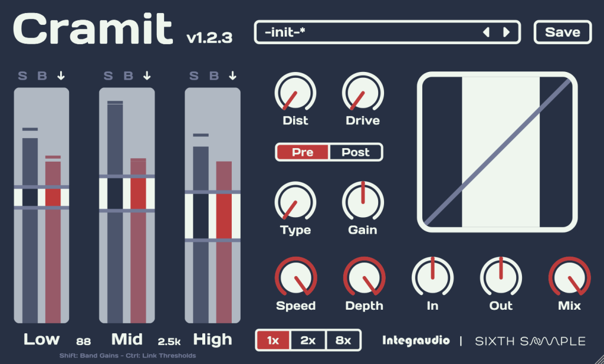
Task: Click the transfer curve display
Action: click(497, 152)
